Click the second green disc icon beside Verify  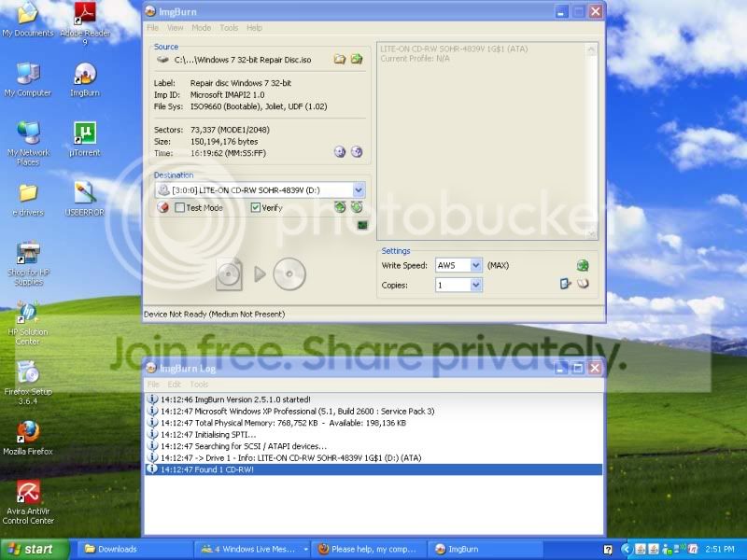(x=357, y=207)
